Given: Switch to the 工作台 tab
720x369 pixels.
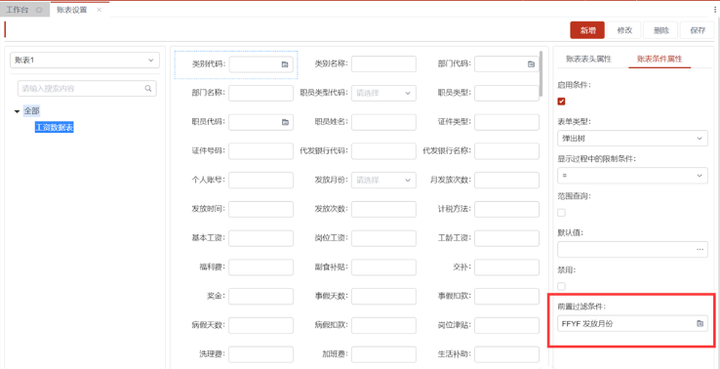Looking at the screenshot, I should [x=17, y=10].
